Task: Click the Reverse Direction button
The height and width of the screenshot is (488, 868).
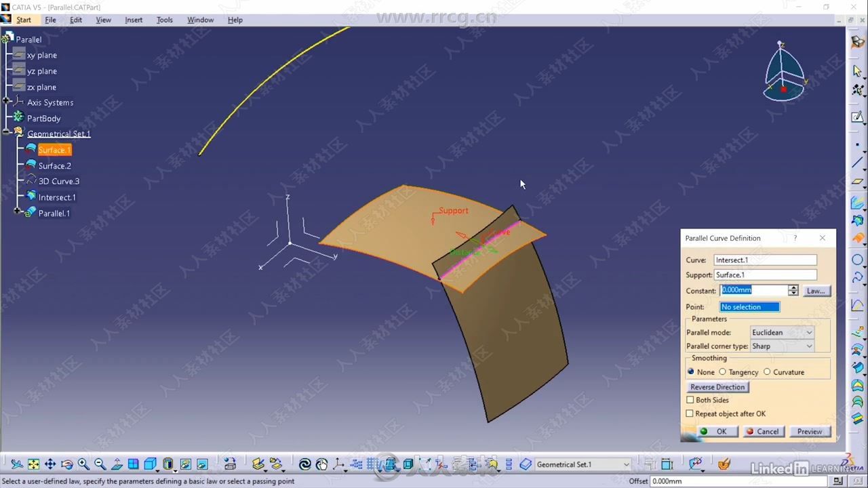Action: coord(717,387)
